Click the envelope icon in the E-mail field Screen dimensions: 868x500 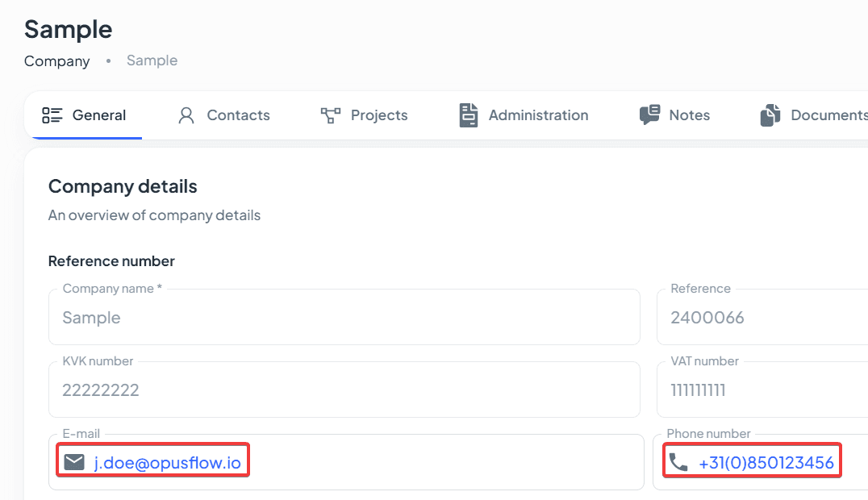(x=74, y=462)
